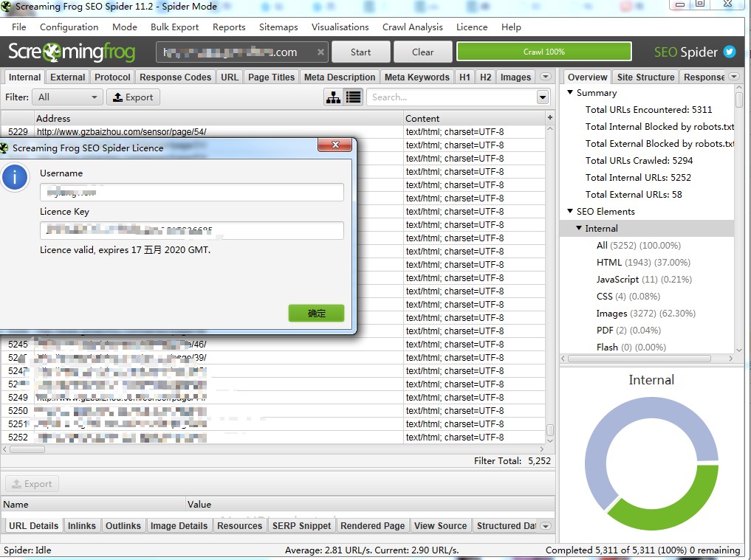The height and width of the screenshot is (560, 751).
Task: Click the plus icon to add columns
Action: pos(550,117)
